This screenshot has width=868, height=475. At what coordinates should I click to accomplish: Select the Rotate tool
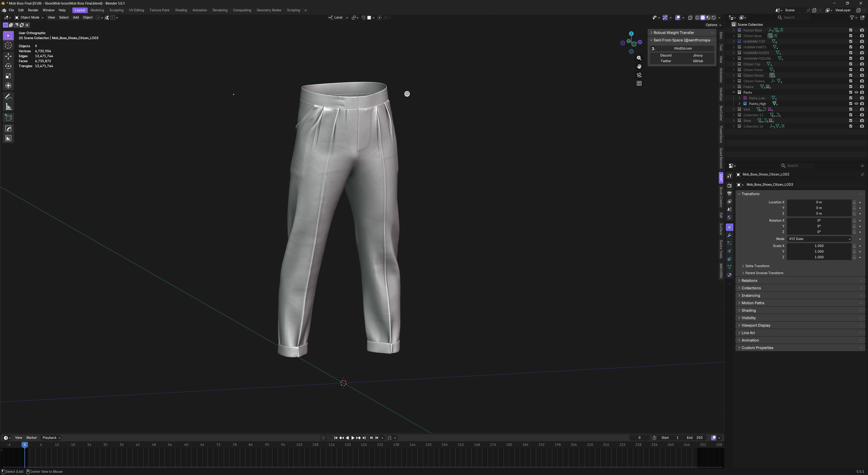coord(8,66)
